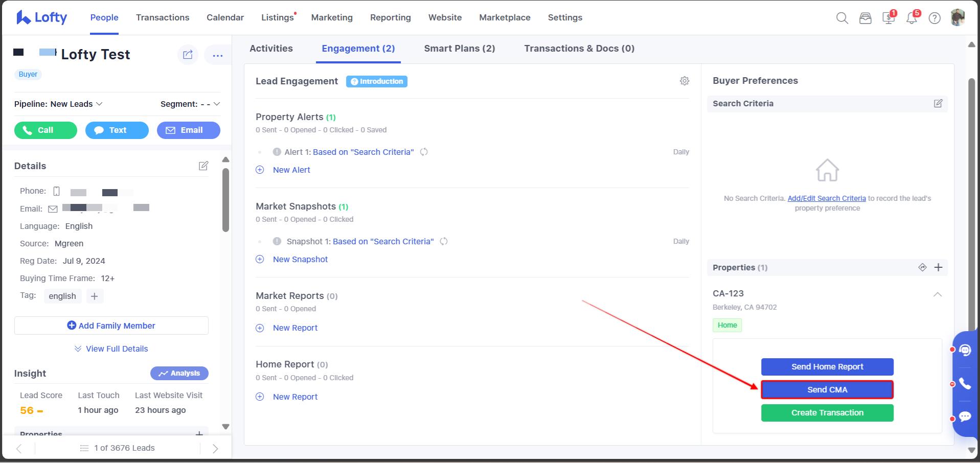Collapse the CA-123 property card
This screenshot has width=980, height=463.
938,294
